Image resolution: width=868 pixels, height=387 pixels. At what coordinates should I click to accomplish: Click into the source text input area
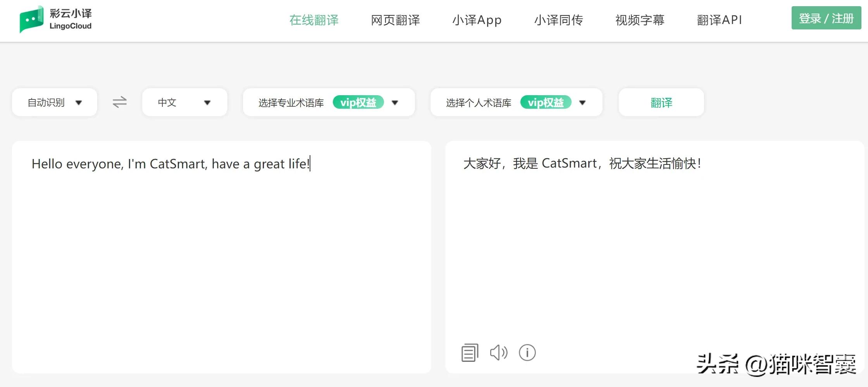pos(221,257)
